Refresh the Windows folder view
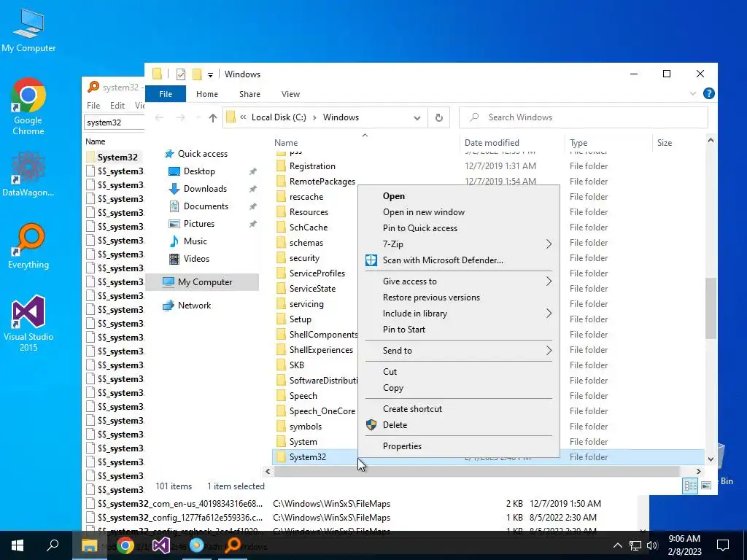 point(438,117)
